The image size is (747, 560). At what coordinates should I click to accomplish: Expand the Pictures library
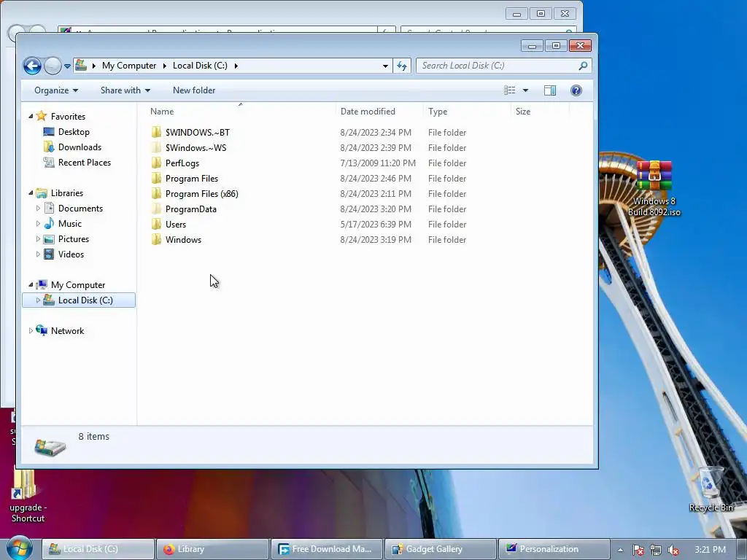38,239
